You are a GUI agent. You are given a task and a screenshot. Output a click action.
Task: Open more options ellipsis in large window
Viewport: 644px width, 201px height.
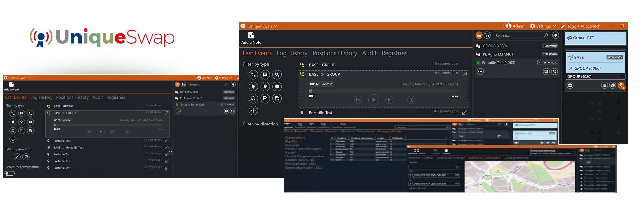tap(480, 71)
